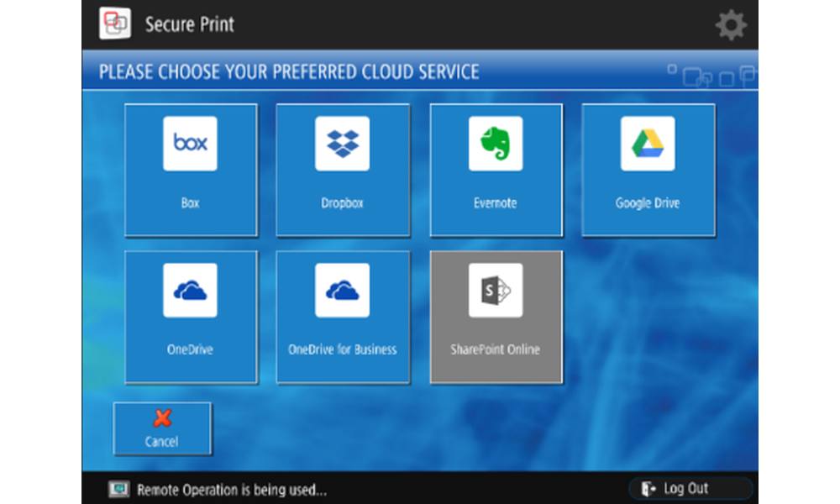Click the Secure Print logo icon

(x=114, y=24)
